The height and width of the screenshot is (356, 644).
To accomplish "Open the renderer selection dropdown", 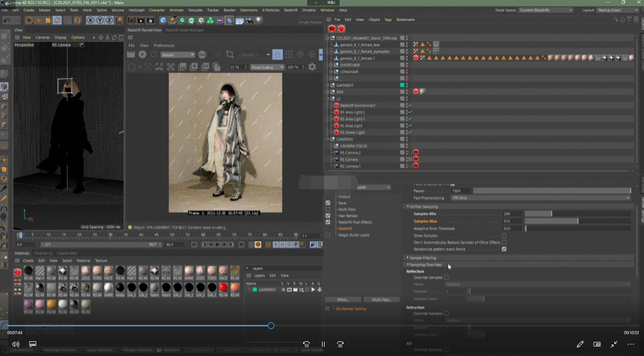I will pyautogui.click(x=373, y=187).
